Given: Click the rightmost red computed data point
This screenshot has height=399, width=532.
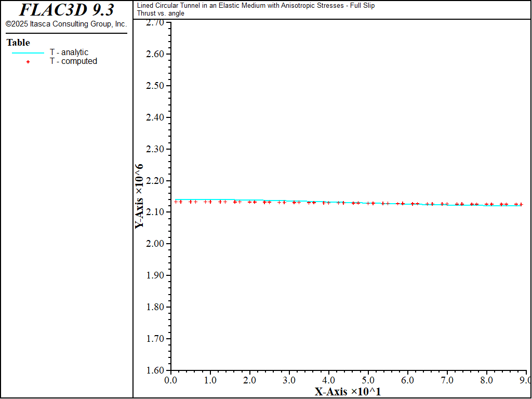Looking at the screenshot, I should click(521, 204).
